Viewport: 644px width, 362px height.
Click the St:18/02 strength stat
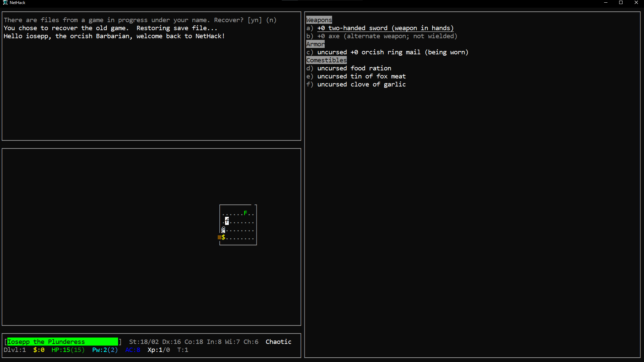144,342
